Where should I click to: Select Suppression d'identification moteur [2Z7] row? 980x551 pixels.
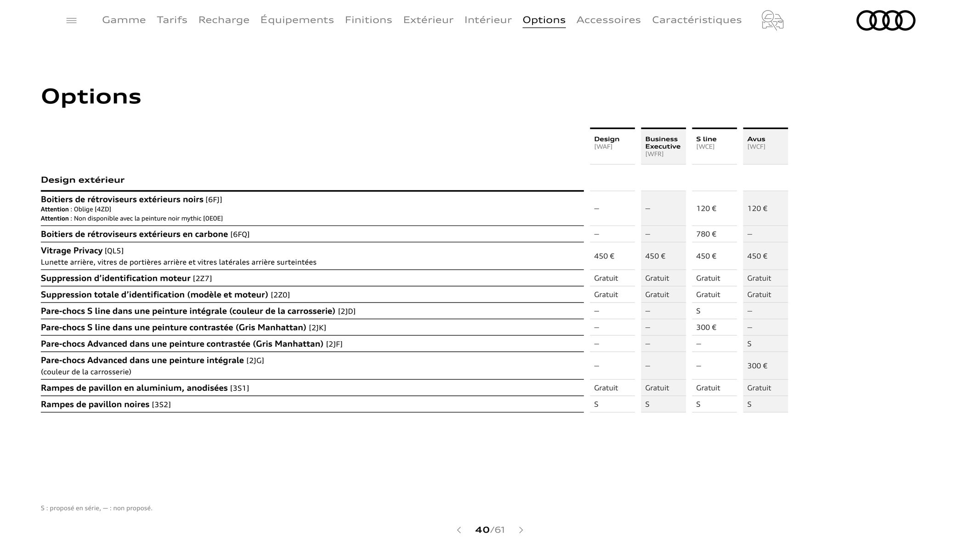[312, 278]
